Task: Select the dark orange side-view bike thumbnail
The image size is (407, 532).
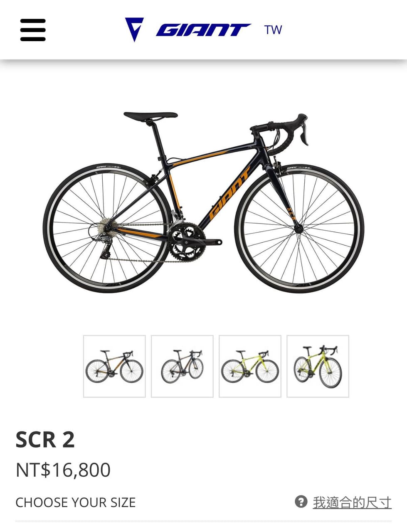Action: click(x=114, y=366)
